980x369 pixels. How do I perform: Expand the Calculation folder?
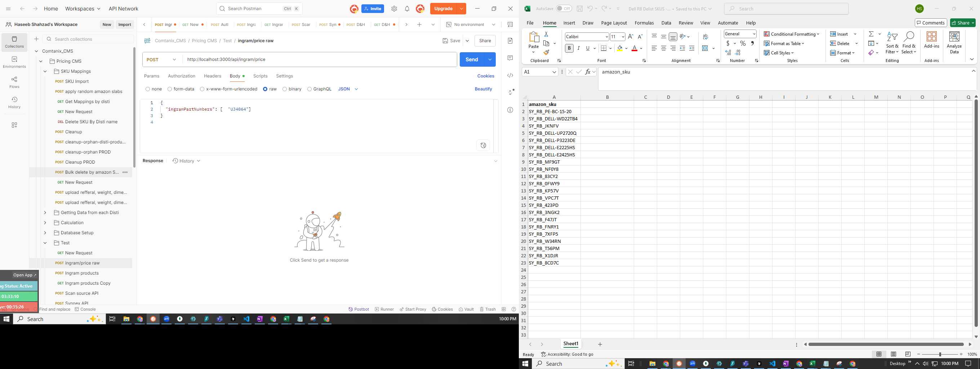(45, 223)
